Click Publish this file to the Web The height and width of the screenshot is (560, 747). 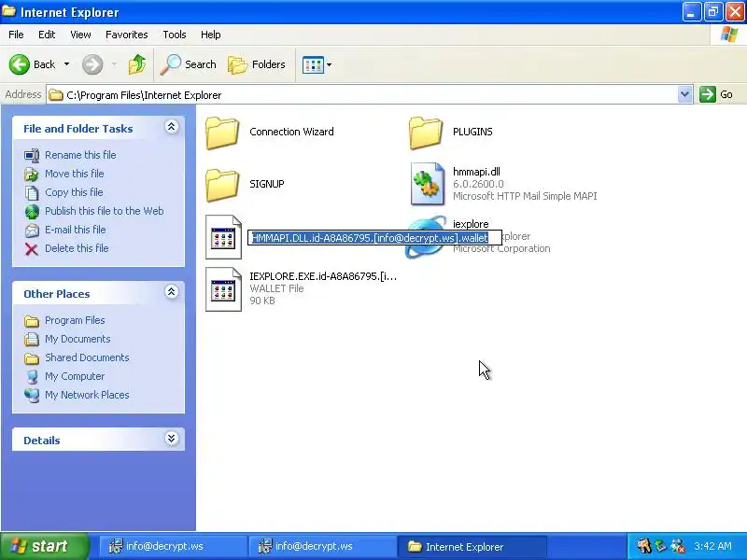point(105,211)
